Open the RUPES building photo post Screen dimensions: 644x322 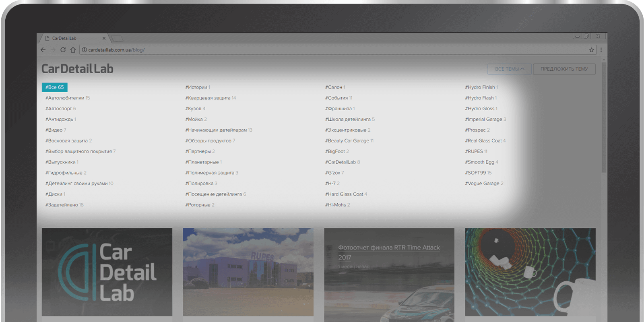pyautogui.click(x=248, y=272)
